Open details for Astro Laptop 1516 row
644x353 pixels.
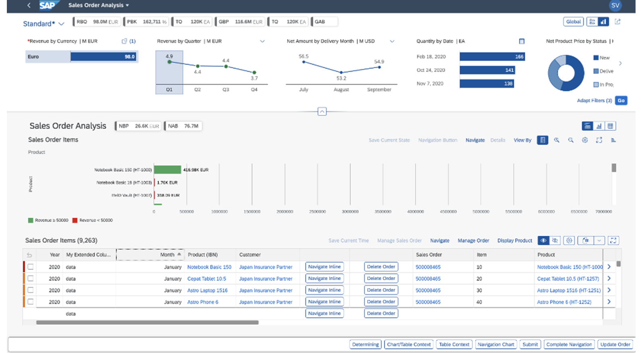[609, 290]
